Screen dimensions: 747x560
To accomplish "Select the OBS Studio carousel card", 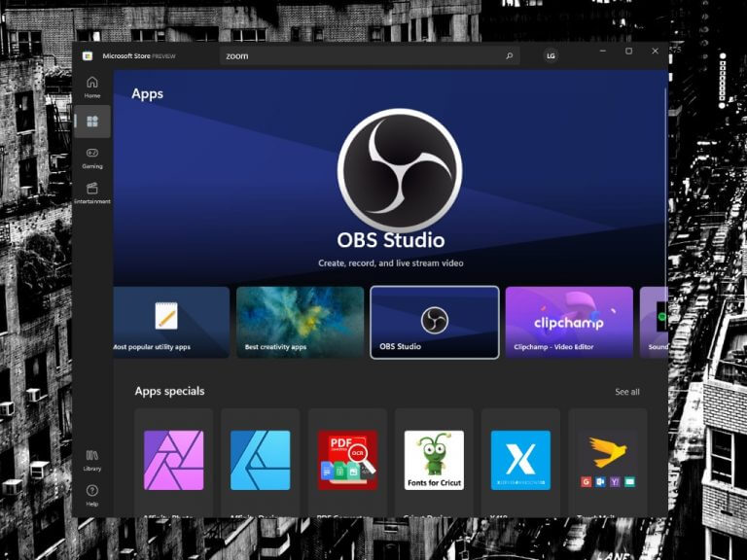I will click(x=435, y=323).
